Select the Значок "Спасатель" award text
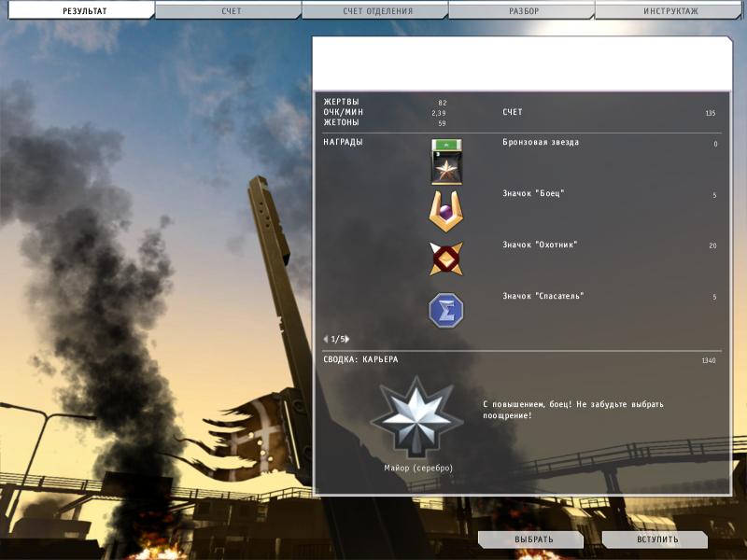 point(543,296)
